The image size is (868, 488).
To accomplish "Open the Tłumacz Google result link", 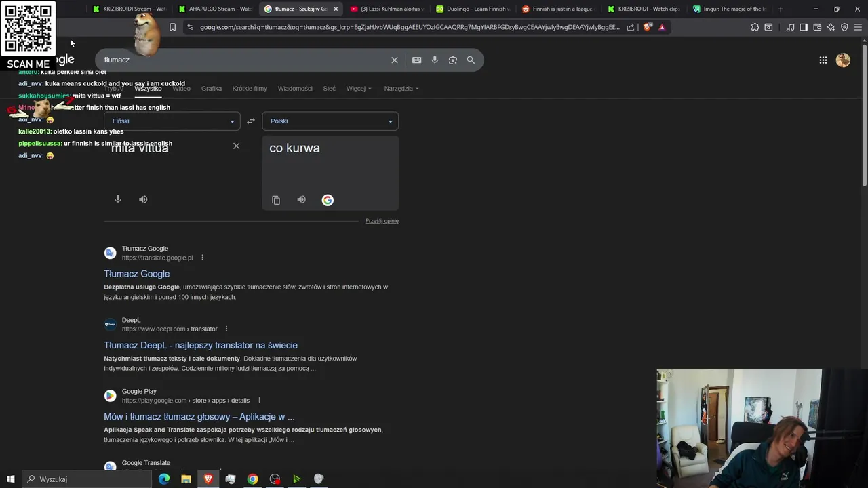I will pyautogui.click(x=137, y=274).
